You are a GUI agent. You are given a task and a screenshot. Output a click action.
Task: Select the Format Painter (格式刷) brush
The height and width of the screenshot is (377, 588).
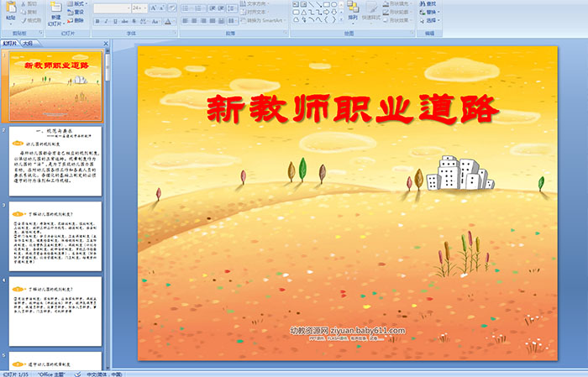point(31,20)
